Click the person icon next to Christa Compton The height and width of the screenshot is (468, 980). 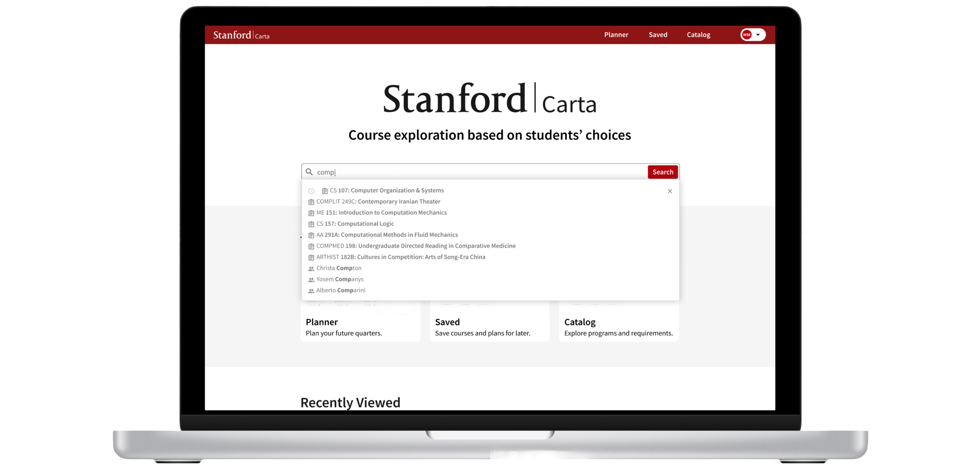tap(311, 268)
